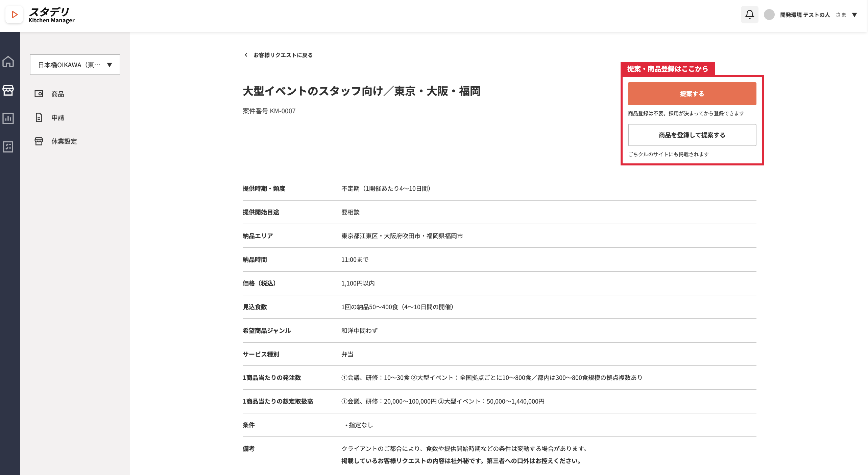This screenshot has width=868, height=475.
Task: Click the delivery area 東京都江東区・大阪府吹田市・福岡県福岡市
Action: click(402, 236)
